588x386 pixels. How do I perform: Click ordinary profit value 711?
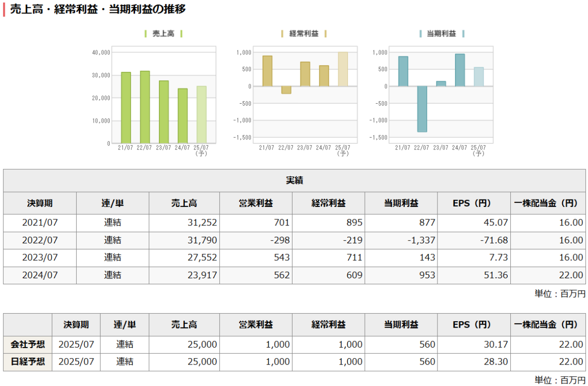(354, 257)
